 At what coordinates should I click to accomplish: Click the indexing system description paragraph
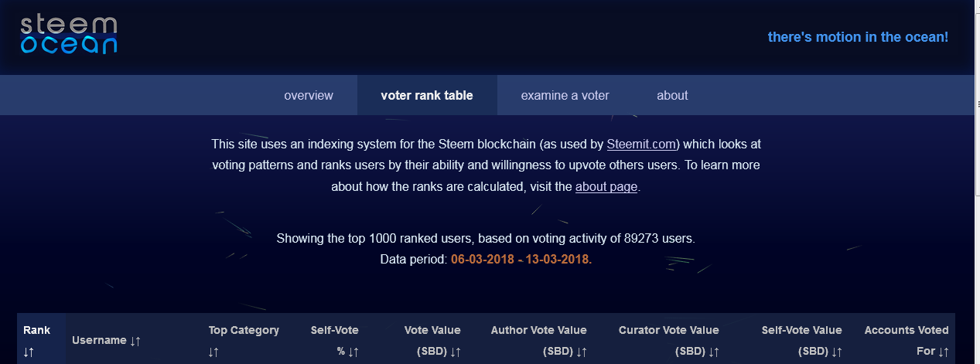486,165
